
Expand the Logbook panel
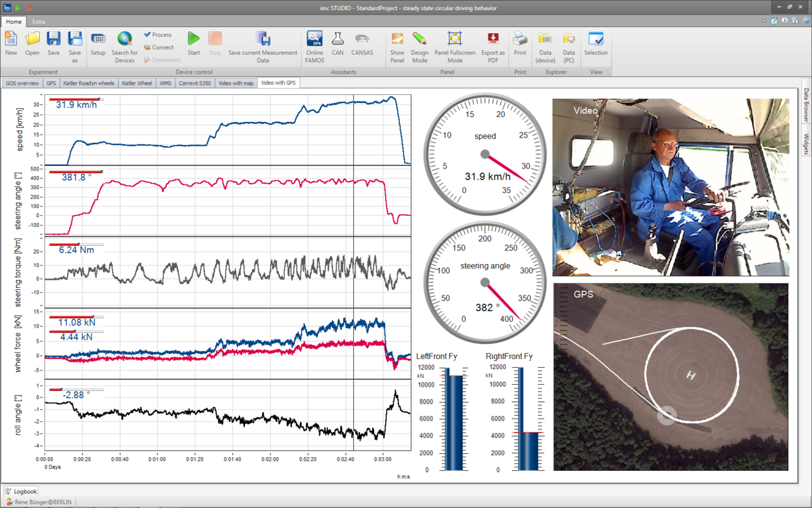click(x=22, y=491)
